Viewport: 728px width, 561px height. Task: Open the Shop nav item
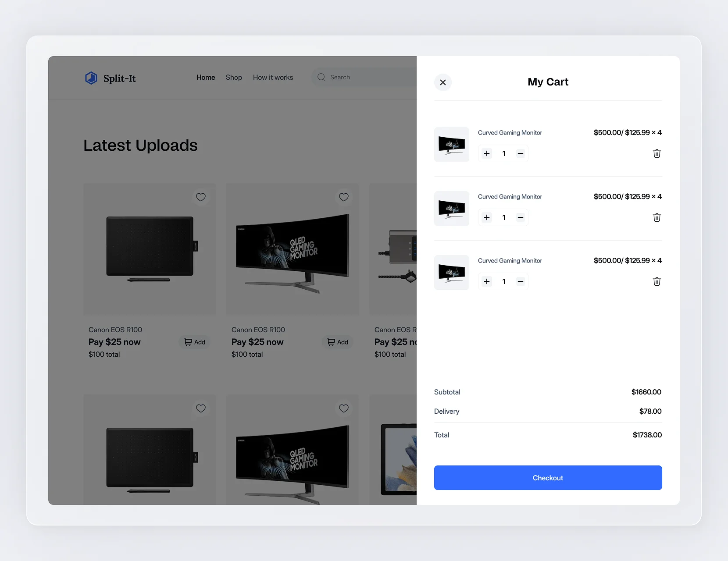234,77
